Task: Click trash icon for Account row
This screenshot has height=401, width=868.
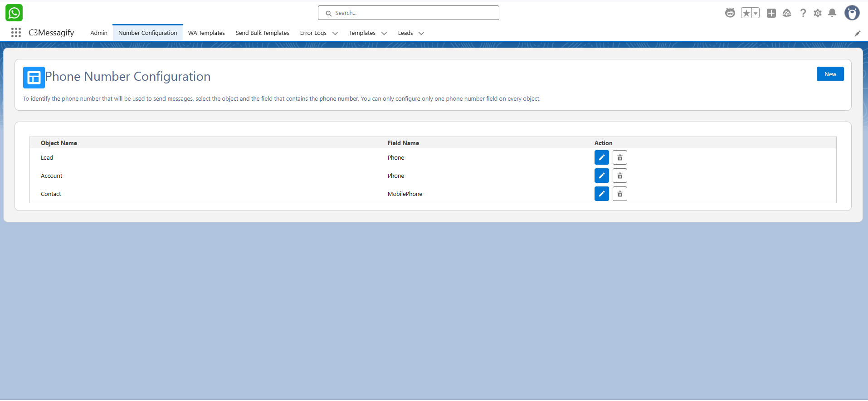Action: point(619,176)
